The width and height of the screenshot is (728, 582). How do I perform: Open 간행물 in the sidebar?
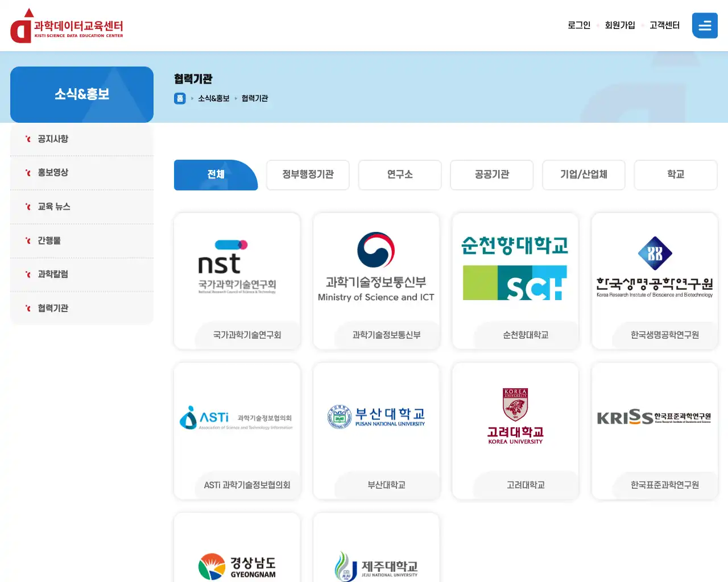pyautogui.click(x=82, y=241)
